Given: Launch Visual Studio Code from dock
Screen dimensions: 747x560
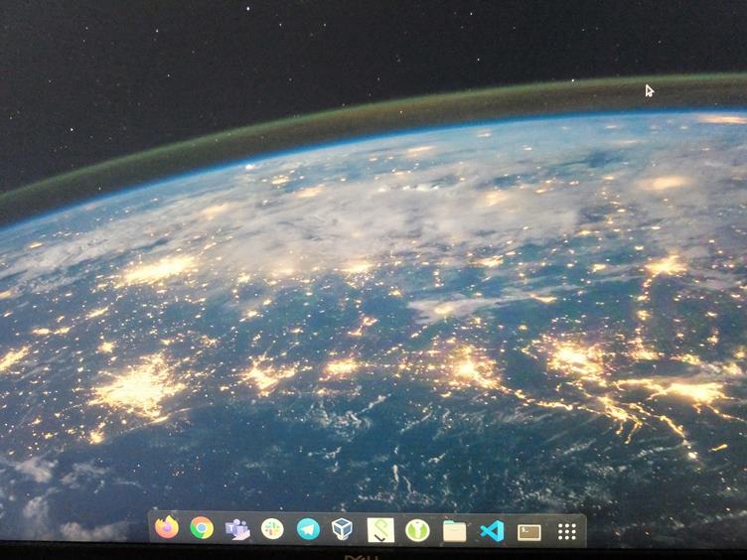Looking at the screenshot, I should [492, 531].
